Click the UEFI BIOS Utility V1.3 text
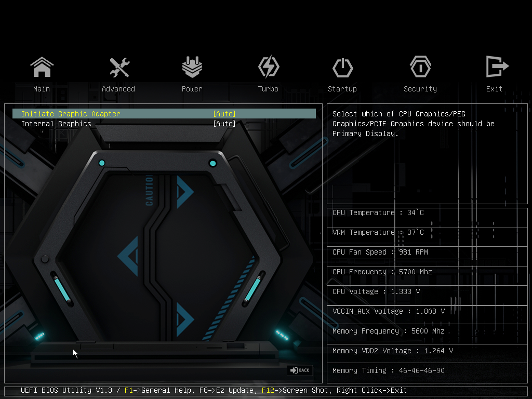This screenshot has width=532, height=399. tap(66, 390)
